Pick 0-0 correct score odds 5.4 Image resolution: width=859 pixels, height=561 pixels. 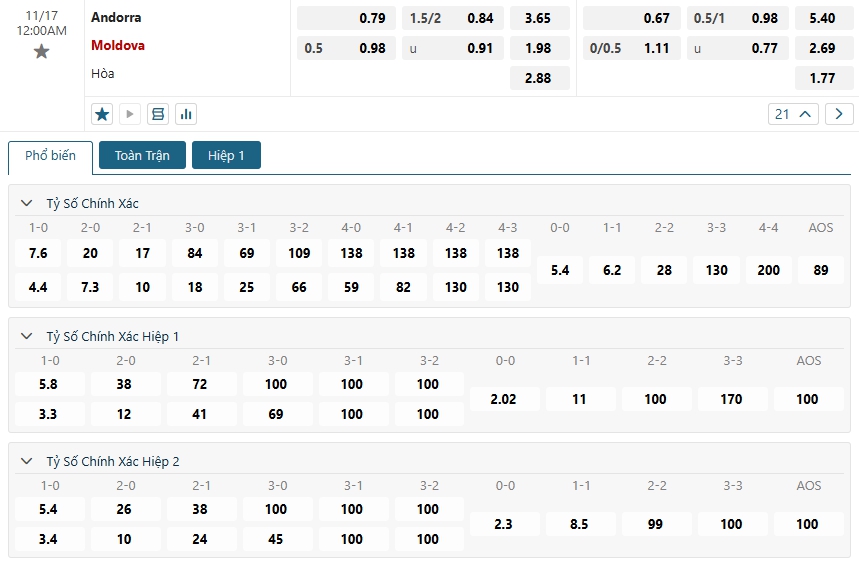tap(560, 270)
